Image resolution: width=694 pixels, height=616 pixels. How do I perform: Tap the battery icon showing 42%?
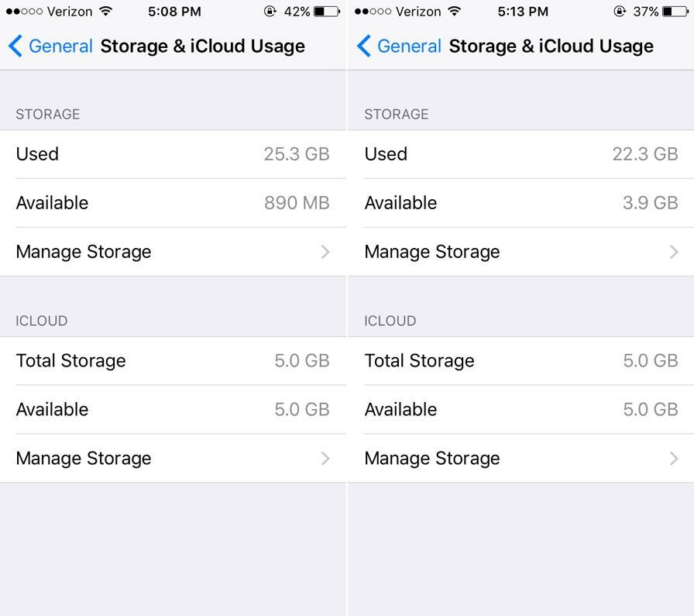click(x=327, y=12)
